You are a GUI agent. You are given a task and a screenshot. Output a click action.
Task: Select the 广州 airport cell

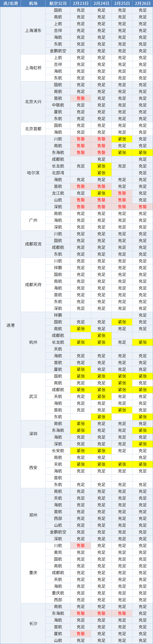click(x=33, y=220)
